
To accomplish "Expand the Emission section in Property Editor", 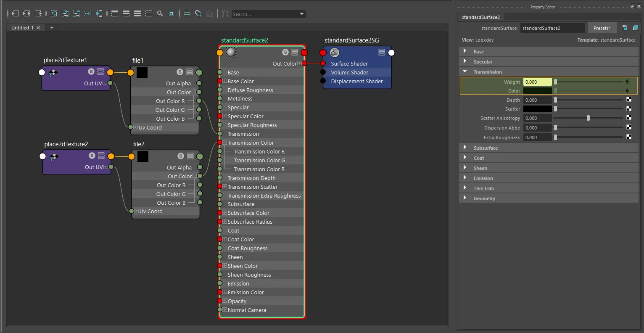I will pos(549,178).
